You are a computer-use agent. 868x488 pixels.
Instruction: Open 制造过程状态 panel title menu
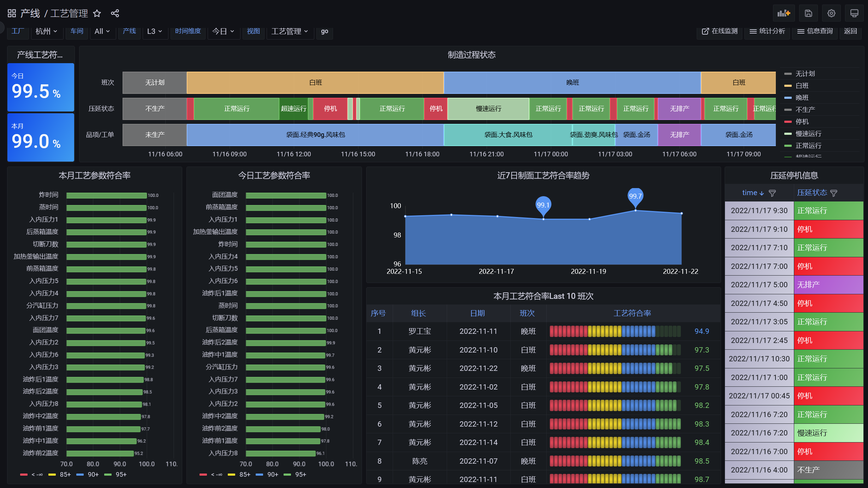pos(471,55)
